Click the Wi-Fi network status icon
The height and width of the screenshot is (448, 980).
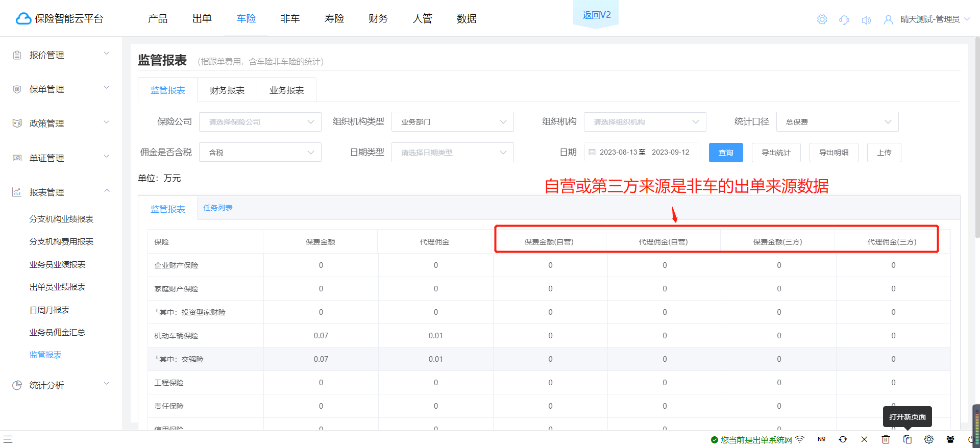tap(800, 439)
